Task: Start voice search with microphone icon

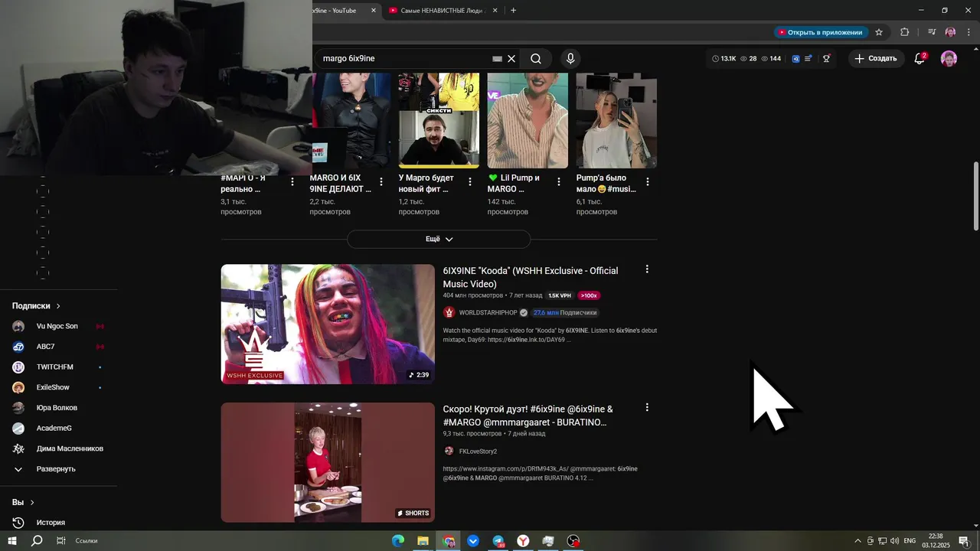Action: (x=570, y=58)
